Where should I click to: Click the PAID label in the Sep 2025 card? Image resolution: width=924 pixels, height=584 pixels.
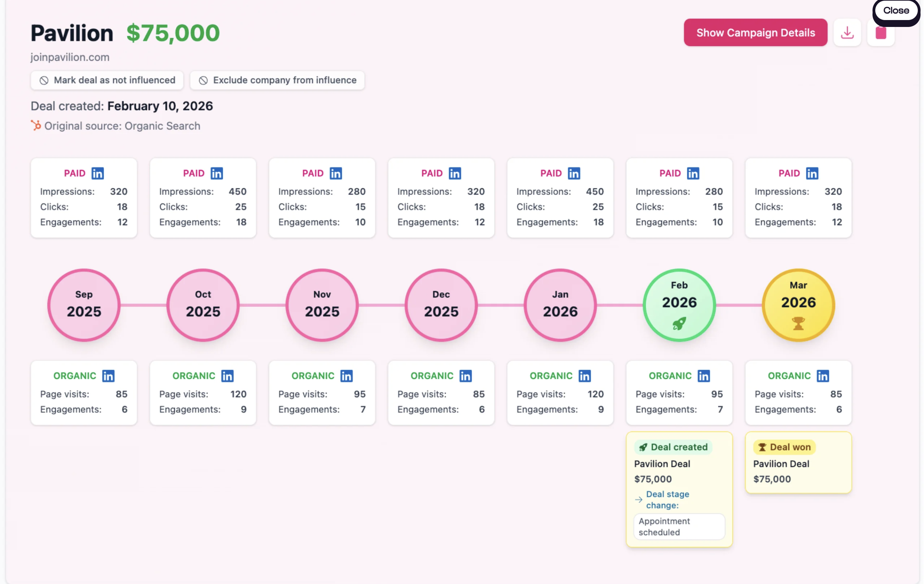(x=75, y=173)
